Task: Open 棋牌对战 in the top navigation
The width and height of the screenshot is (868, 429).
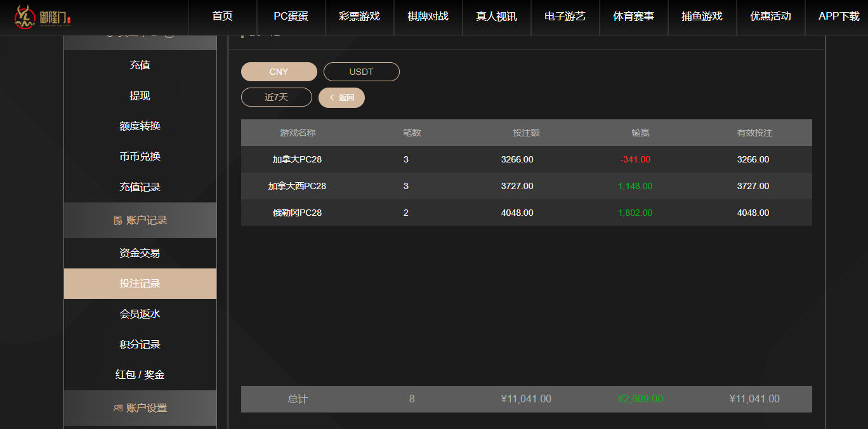Action: click(x=428, y=16)
